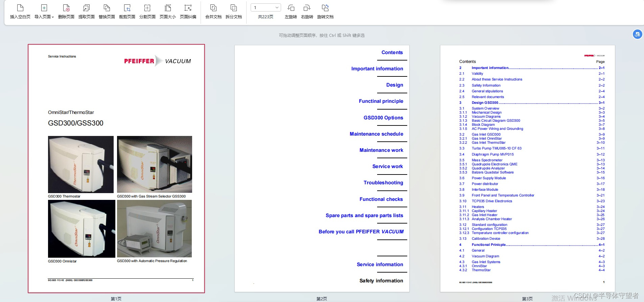Click 'Front Panel and Temperature Controller' entry

tap(503, 195)
